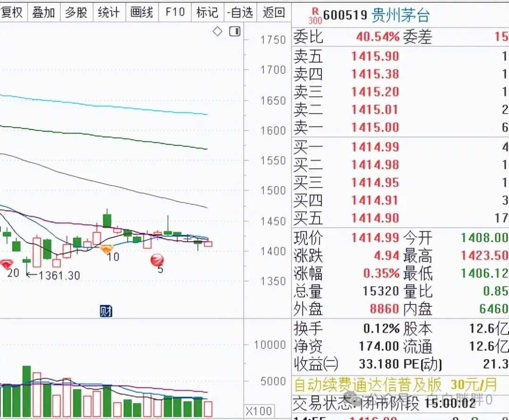Click the tallest green volume bar
This screenshot has width=509, height=420.
pyautogui.click(x=26, y=391)
